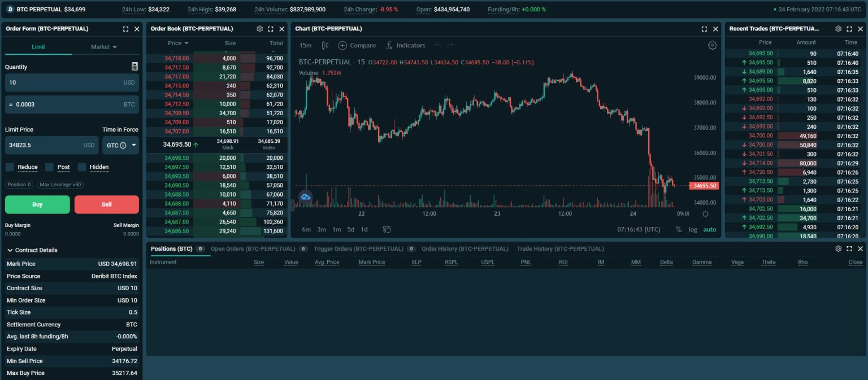Open Order Book settings gear
868x380 pixels.
(259, 28)
